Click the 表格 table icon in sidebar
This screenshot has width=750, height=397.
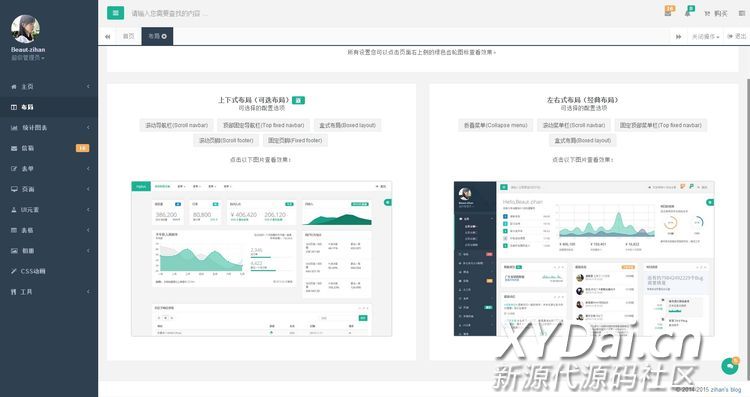14,230
